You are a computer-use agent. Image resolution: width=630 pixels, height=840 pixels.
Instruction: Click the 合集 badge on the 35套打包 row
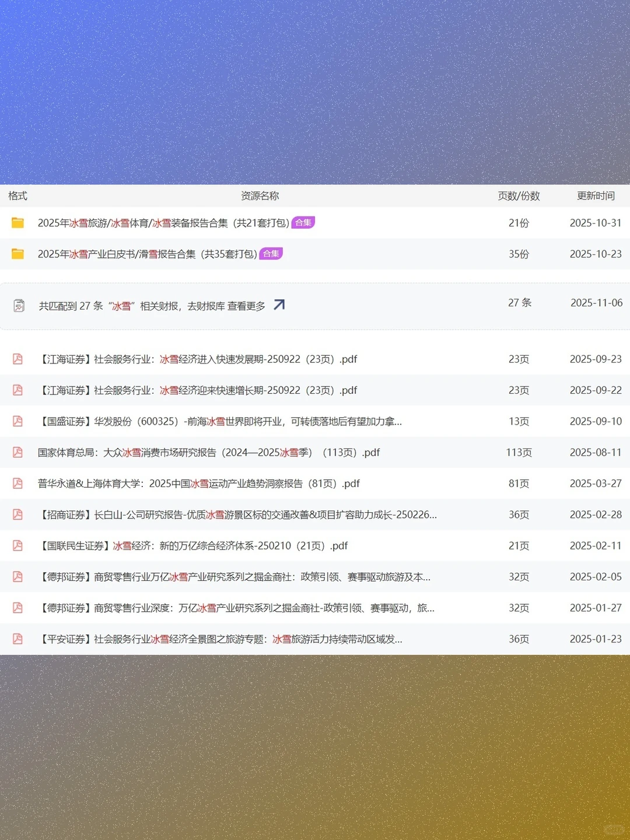(271, 253)
